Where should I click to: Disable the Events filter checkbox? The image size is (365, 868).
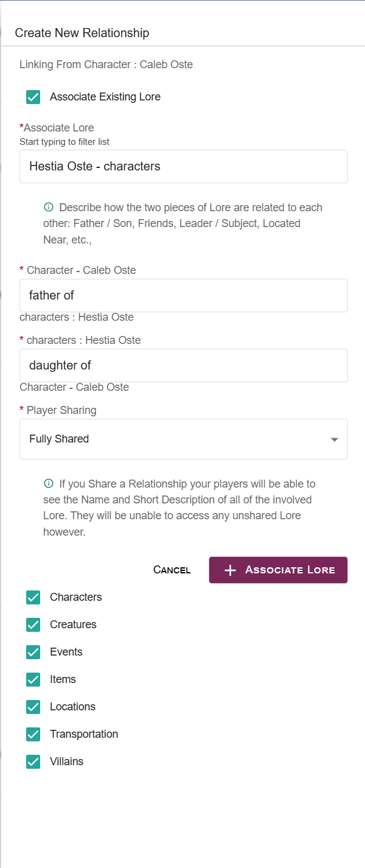[33, 652]
